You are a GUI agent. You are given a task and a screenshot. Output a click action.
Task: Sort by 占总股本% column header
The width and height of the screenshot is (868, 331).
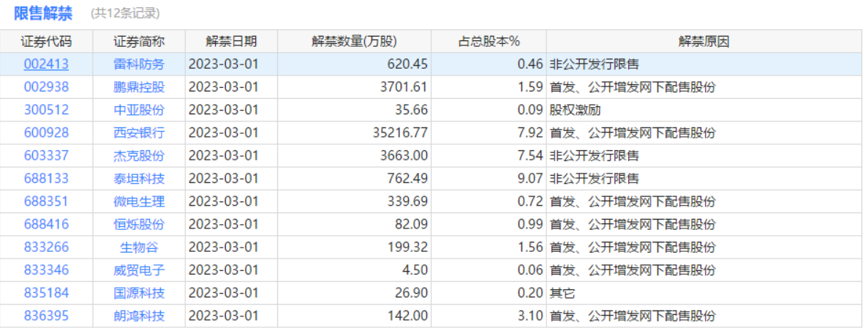click(488, 42)
